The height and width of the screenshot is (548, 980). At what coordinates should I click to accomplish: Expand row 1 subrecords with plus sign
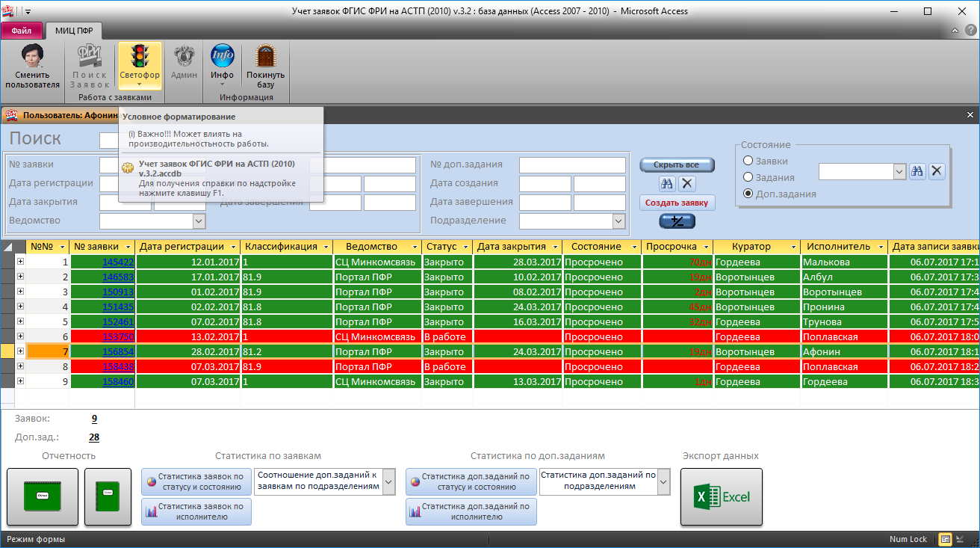pos(20,262)
